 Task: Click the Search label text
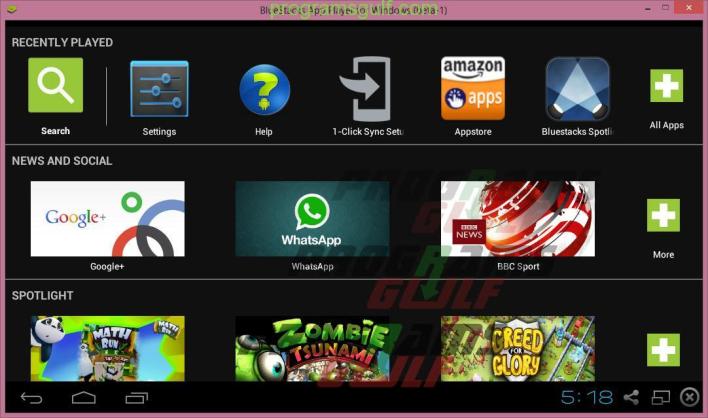tap(56, 131)
